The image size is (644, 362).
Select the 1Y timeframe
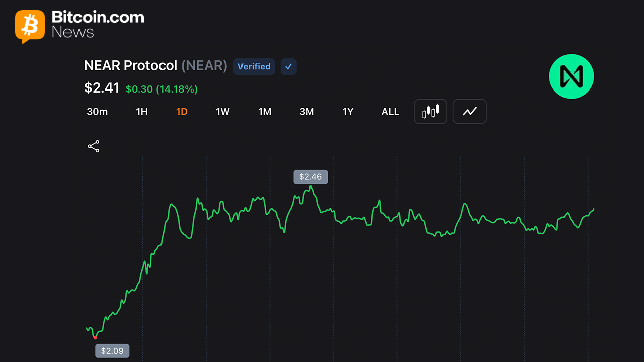(x=348, y=112)
